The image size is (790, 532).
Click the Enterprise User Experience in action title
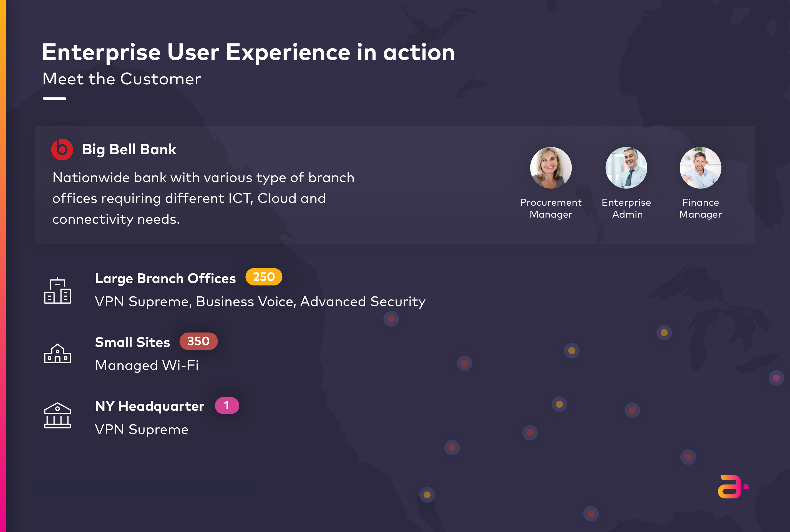248,52
